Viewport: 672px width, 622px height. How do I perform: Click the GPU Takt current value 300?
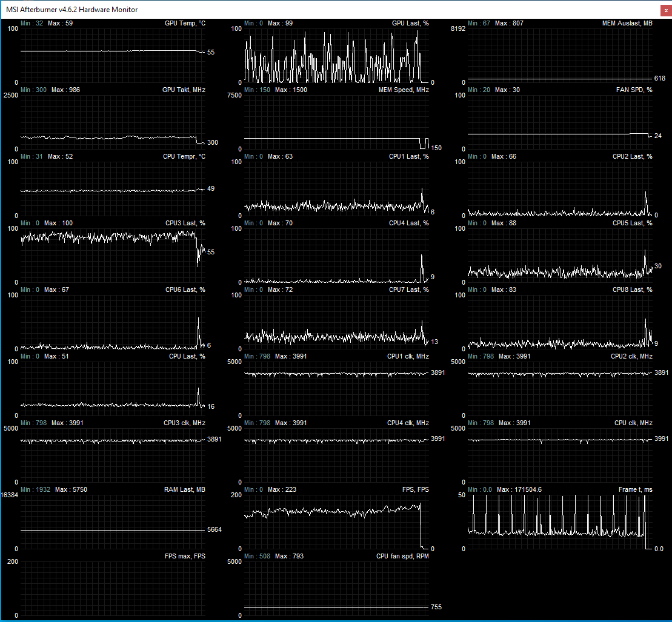(x=213, y=142)
